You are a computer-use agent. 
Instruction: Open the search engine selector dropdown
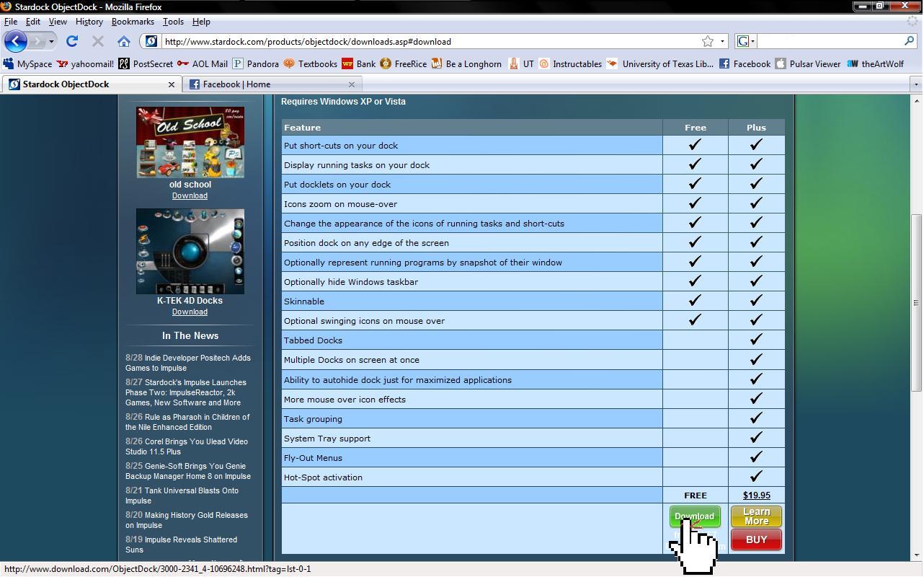click(x=747, y=41)
